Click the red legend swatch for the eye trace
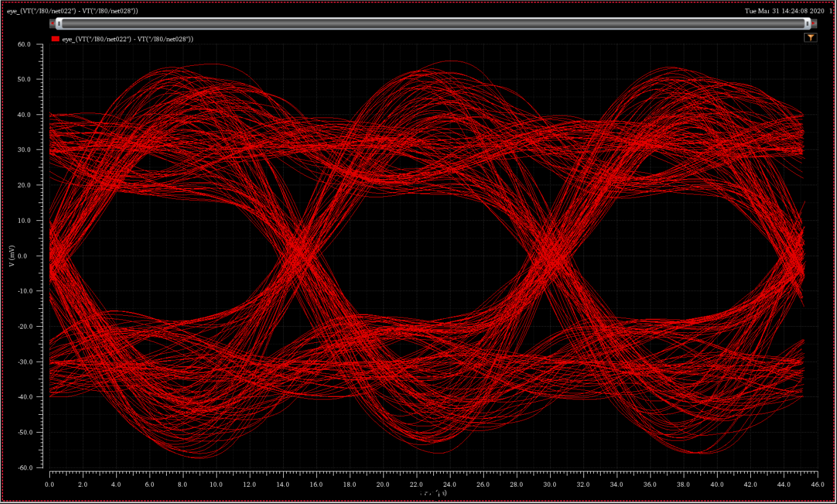 tap(55, 39)
